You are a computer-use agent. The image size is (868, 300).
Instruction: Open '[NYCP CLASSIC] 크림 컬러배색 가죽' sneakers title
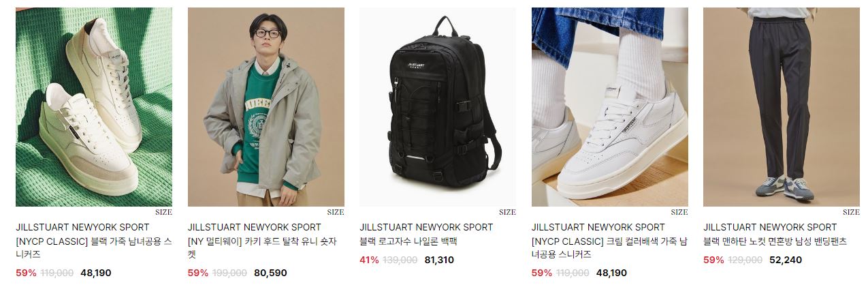pyautogui.click(x=609, y=247)
